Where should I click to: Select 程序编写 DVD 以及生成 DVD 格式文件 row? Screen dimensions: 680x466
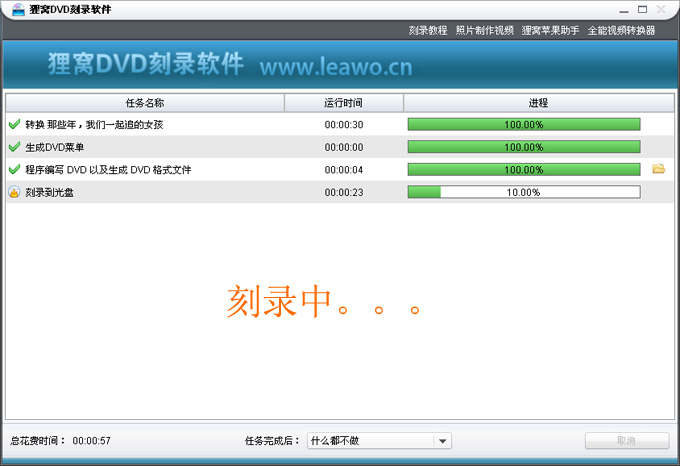click(340, 169)
